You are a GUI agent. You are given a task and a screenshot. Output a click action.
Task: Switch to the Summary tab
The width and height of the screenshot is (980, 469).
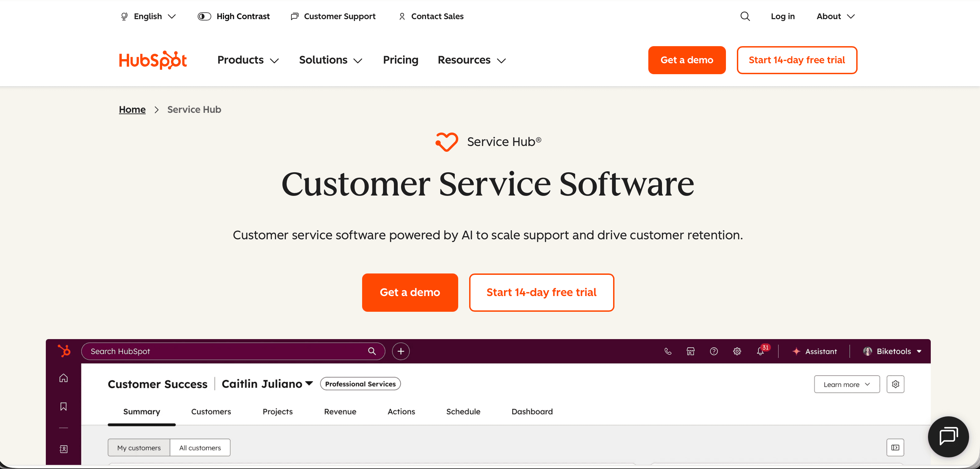[142, 412]
